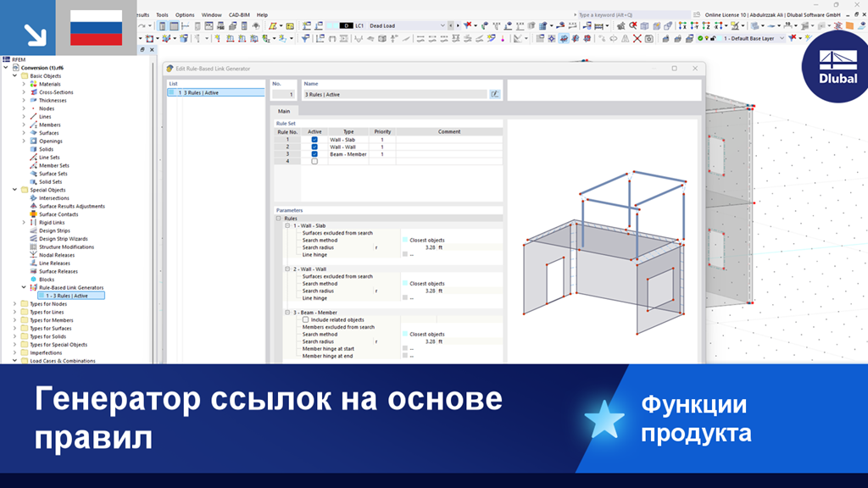The width and height of the screenshot is (868, 488).
Task: Collapse the Basic Objects tree folder
Action: pos(15,75)
